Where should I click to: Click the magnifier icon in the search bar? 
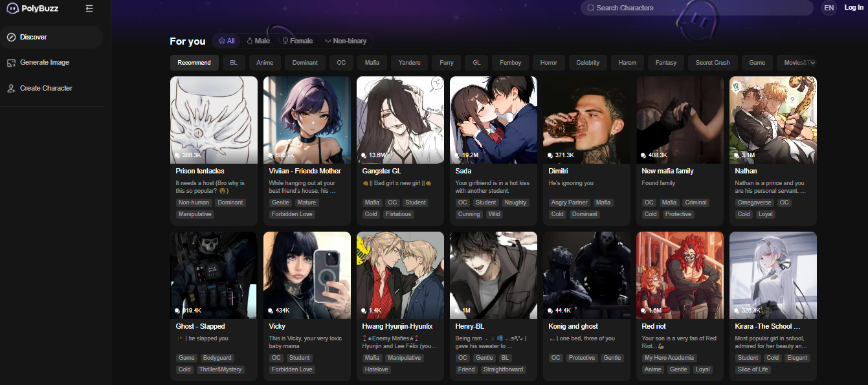(x=590, y=8)
